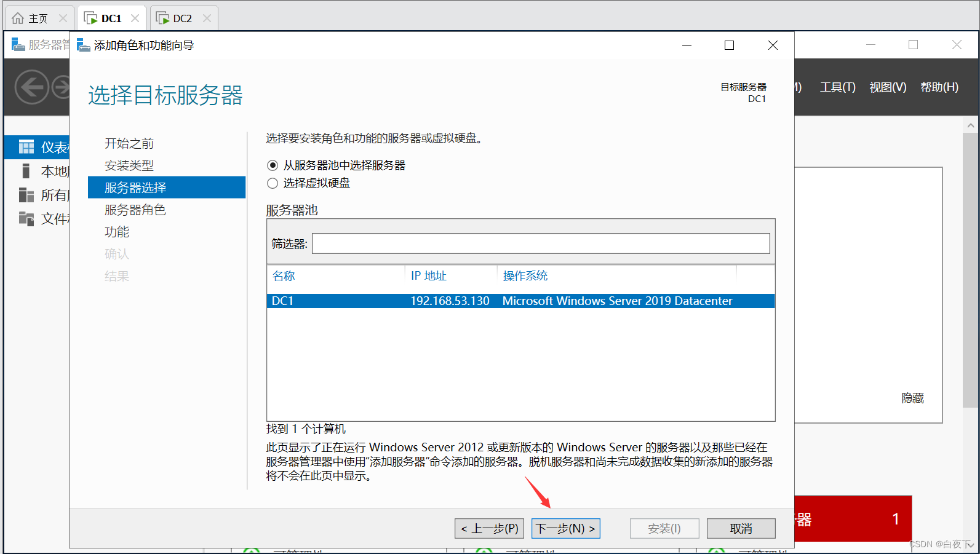The height and width of the screenshot is (554, 980).
Task: Click the home icon on 主页 tab
Action: (x=18, y=18)
